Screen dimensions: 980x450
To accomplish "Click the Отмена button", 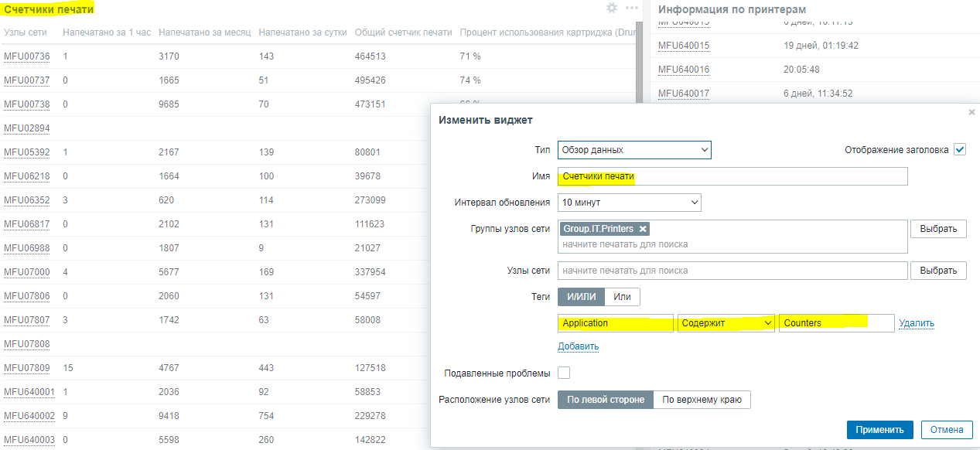I will [947, 430].
